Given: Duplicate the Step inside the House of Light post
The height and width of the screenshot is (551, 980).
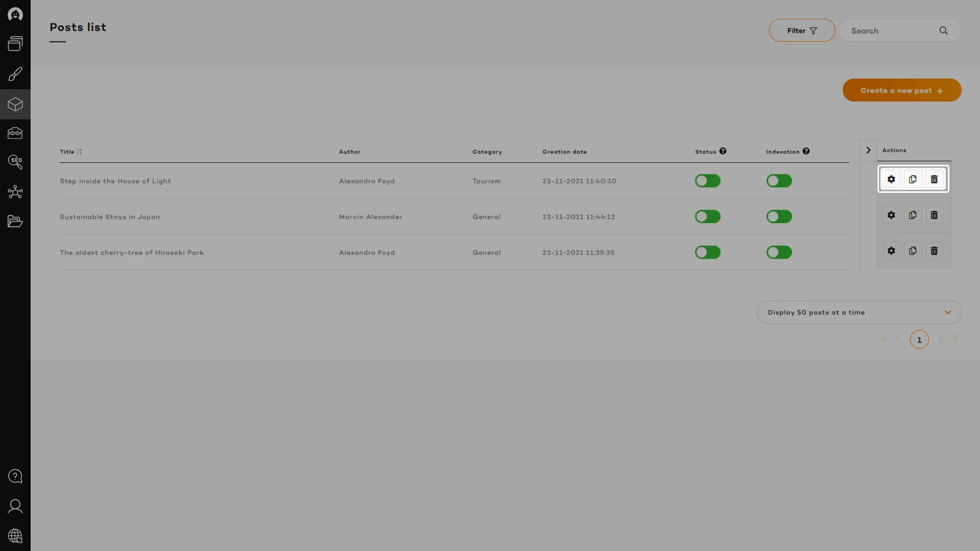Looking at the screenshot, I should tap(912, 180).
